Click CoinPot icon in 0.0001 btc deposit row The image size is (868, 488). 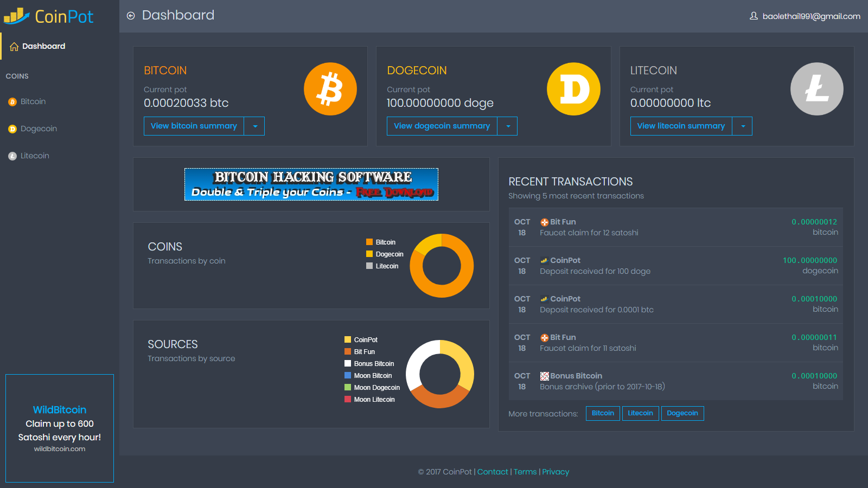coord(544,299)
